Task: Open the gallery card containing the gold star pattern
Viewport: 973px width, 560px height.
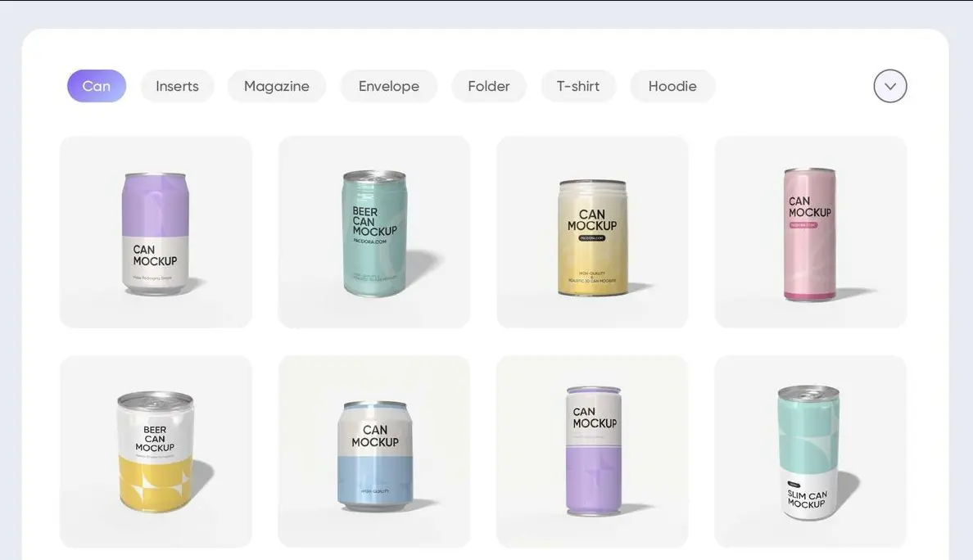Action: [156, 451]
